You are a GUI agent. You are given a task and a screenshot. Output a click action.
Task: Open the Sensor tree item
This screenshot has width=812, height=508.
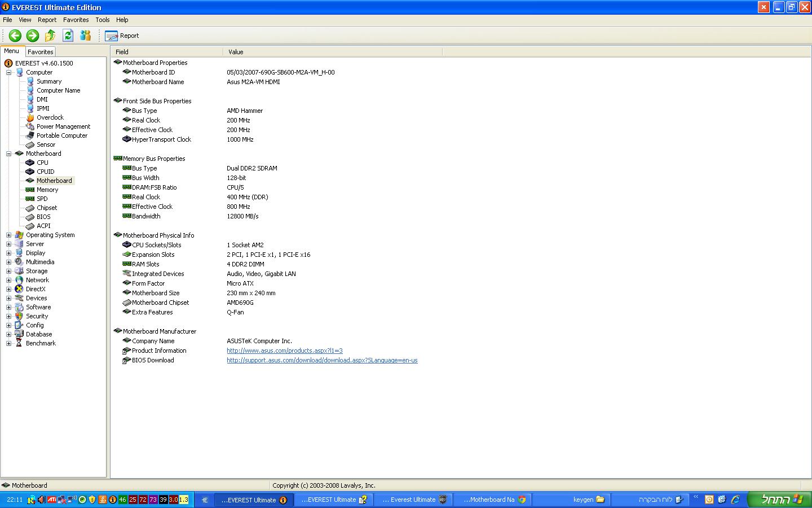[46, 144]
